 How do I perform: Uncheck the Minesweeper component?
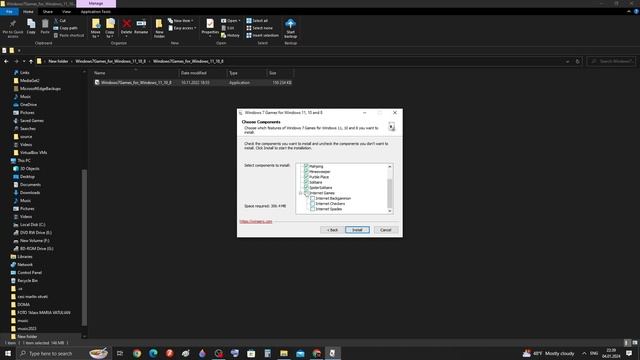tap(306, 171)
